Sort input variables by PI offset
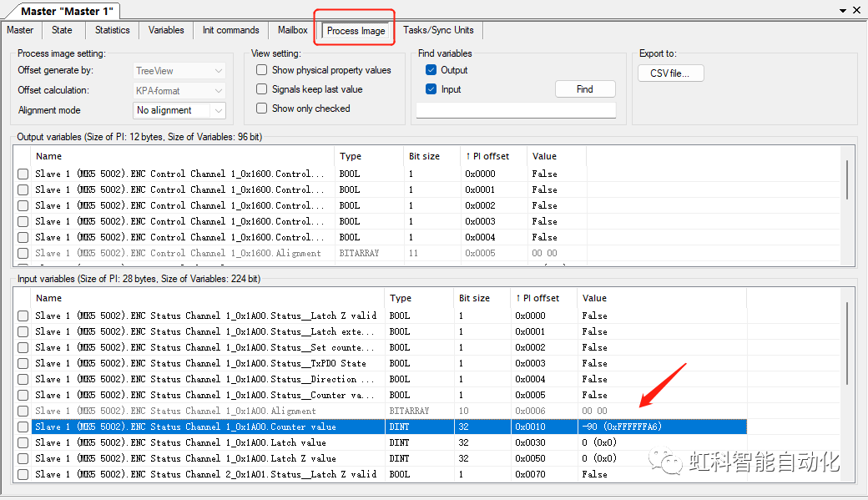Viewport: 868px width, 500px height. [543, 298]
